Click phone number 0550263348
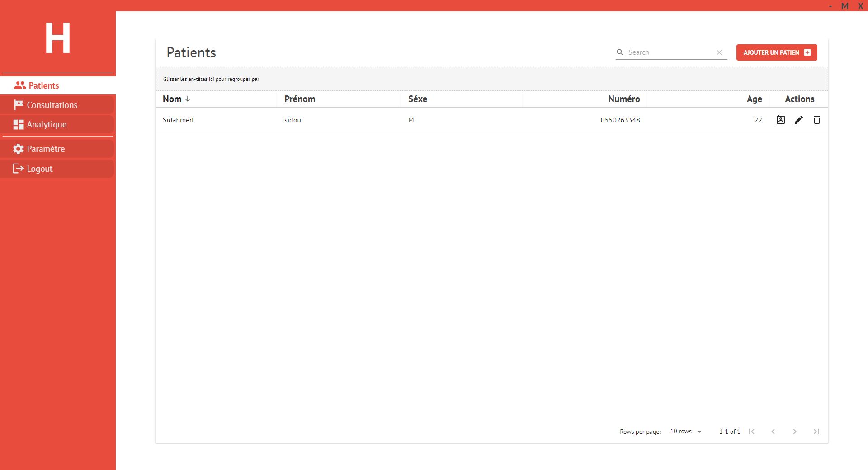The image size is (868, 470). pyautogui.click(x=620, y=120)
